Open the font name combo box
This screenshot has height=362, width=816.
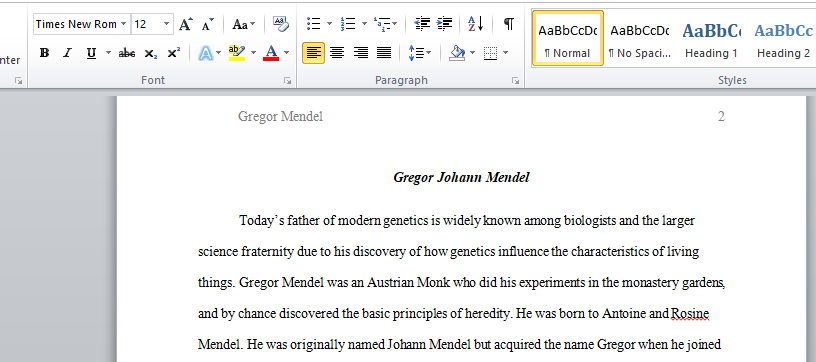(82, 24)
